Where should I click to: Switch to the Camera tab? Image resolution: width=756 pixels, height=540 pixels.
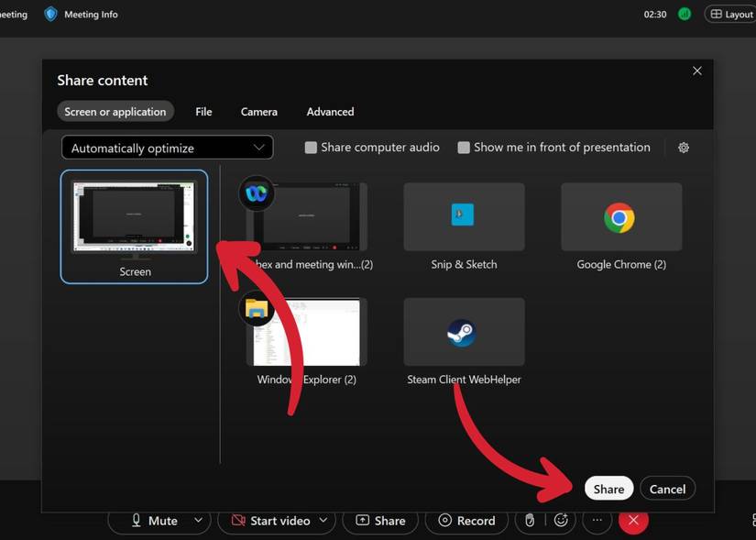click(x=258, y=111)
